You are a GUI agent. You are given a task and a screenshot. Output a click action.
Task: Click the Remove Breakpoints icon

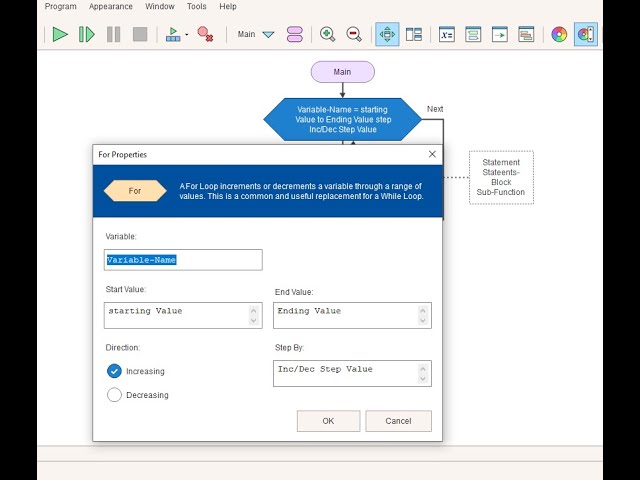click(x=205, y=34)
